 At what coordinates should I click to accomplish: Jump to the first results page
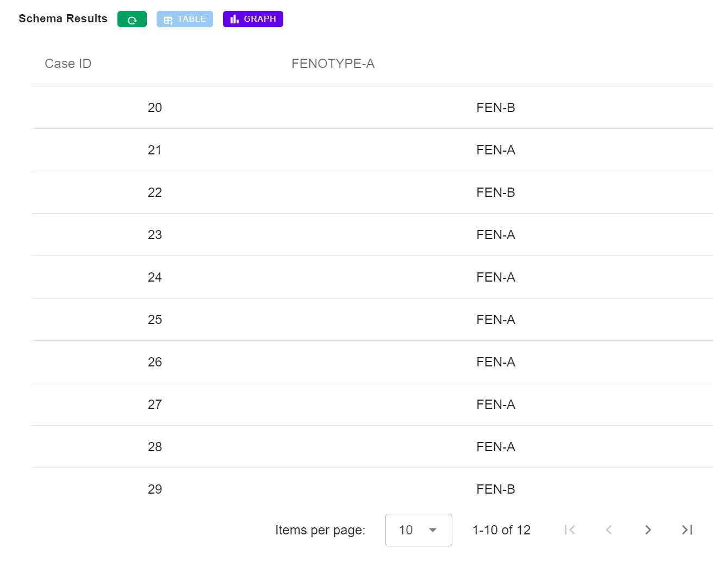click(x=569, y=530)
